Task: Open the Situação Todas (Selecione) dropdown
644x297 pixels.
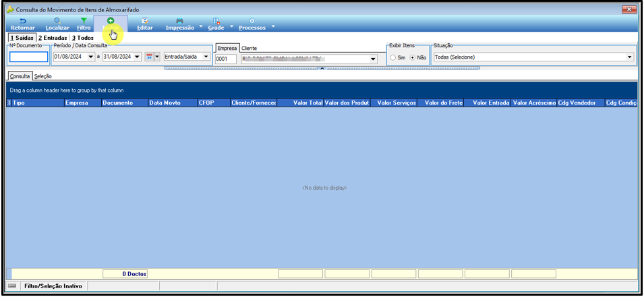Action: pyautogui.click(x=630, y=57)
